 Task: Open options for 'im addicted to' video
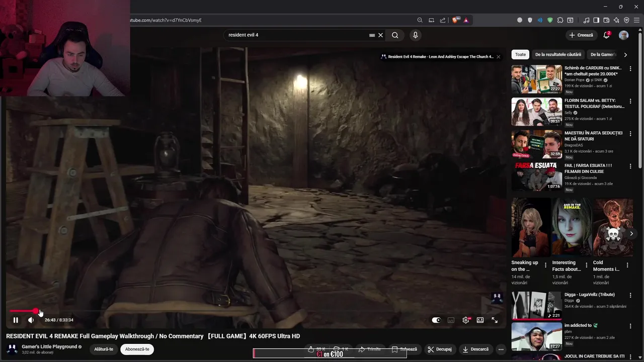pos(630,326)
